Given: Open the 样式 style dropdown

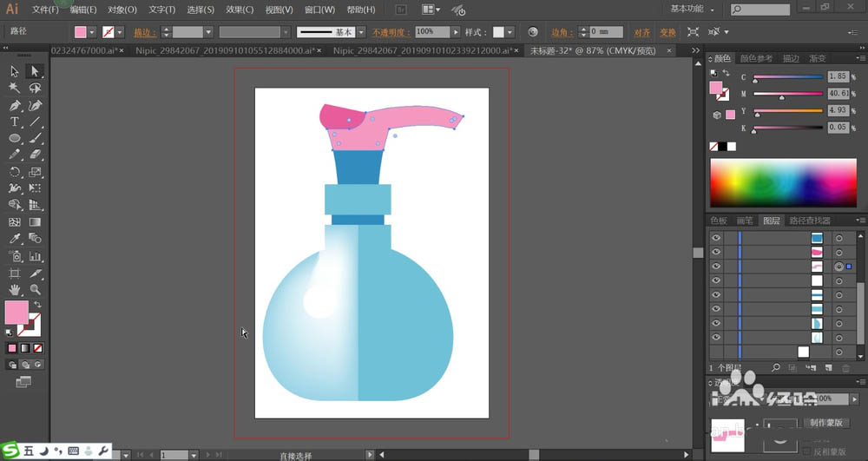Looking at the screenshot, I should [510, 32].
